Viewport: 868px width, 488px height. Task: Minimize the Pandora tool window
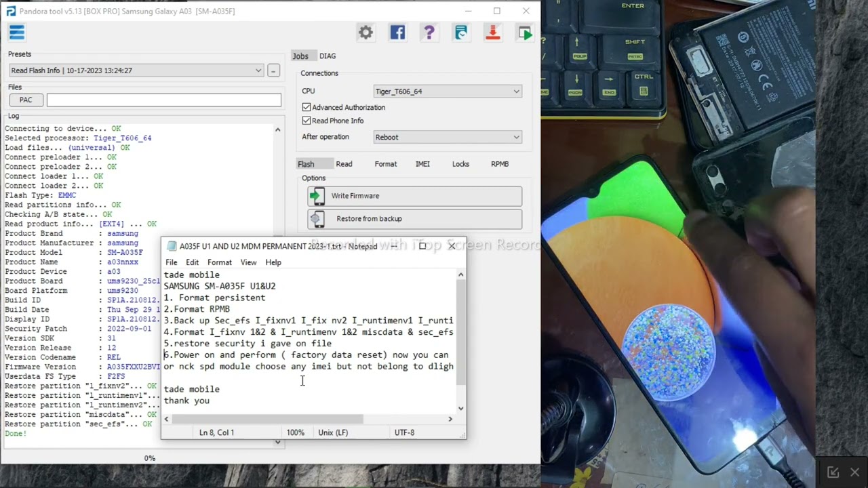click(x=469, y=11)
